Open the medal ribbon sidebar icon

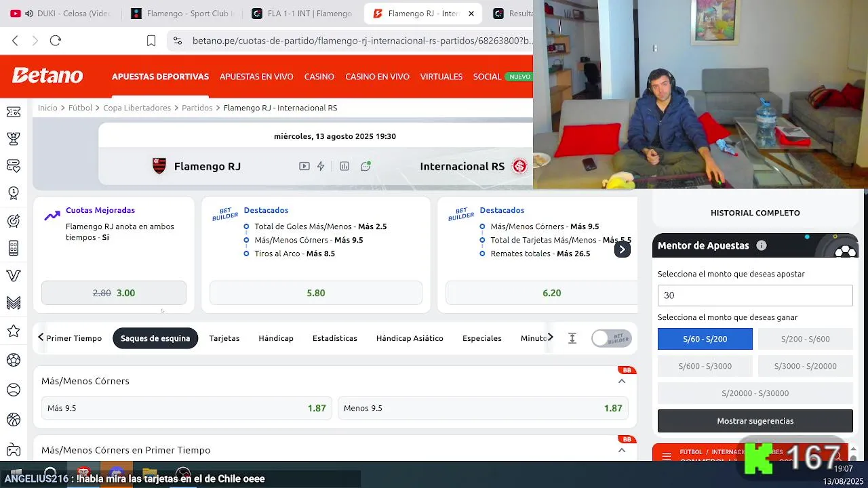tap(14, 193)
